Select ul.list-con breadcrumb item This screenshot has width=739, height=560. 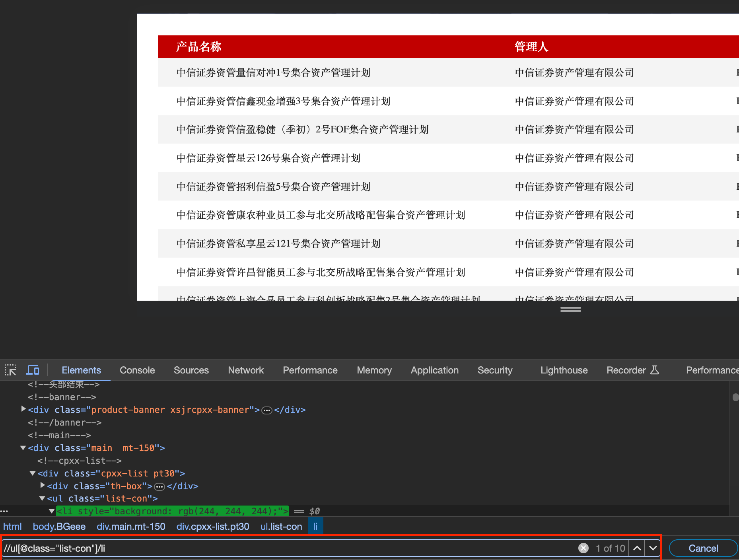(281, 527)
